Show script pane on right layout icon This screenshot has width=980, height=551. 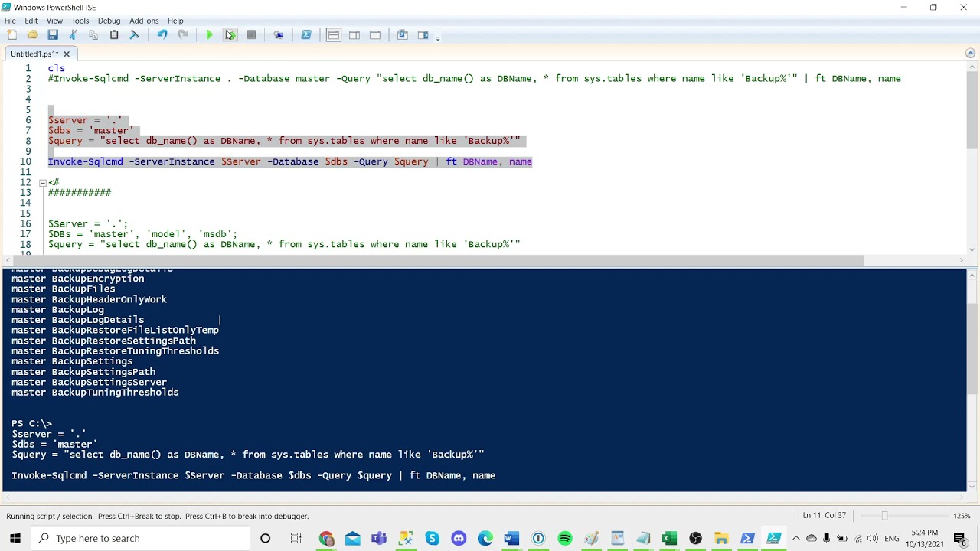(x=354, y=35)
